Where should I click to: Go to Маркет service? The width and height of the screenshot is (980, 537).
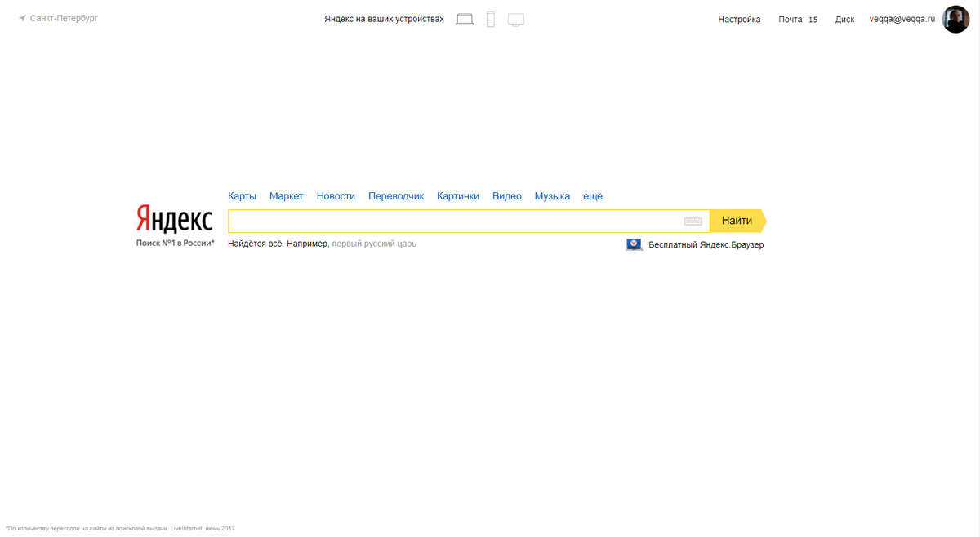286,196
